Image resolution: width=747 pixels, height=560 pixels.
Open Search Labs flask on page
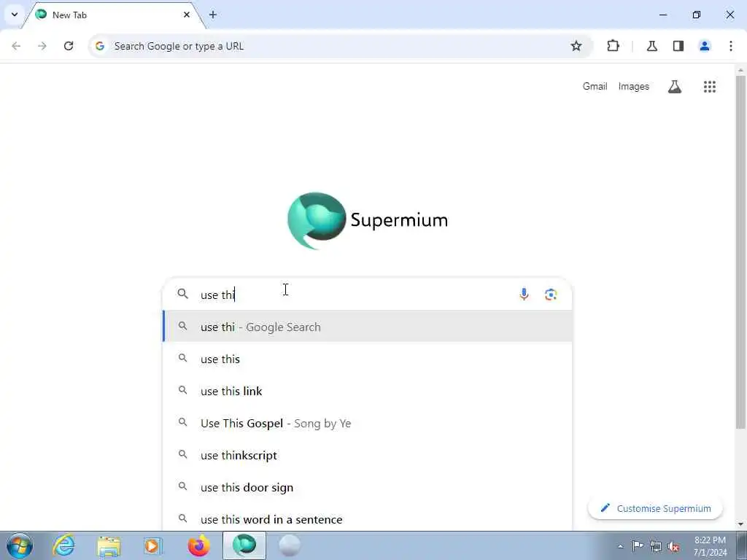point(675,87)
